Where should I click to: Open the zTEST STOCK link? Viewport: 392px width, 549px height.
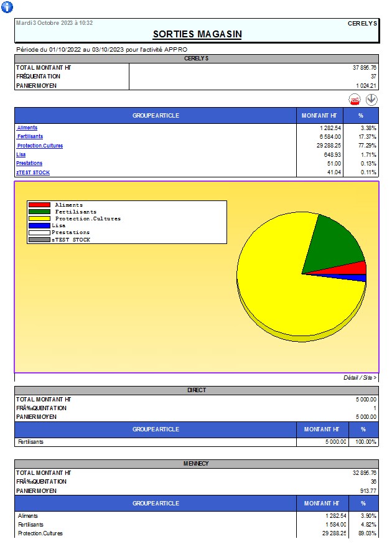[33, 172]
